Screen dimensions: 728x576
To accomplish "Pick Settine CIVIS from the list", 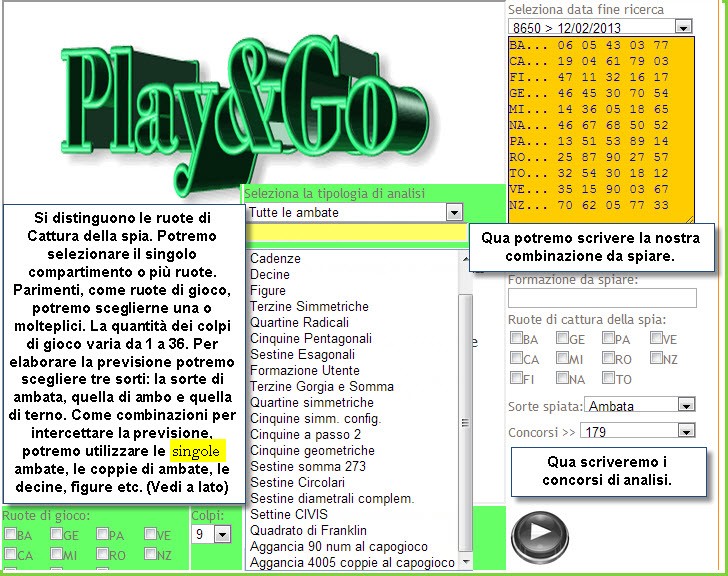I will (289, 514).
